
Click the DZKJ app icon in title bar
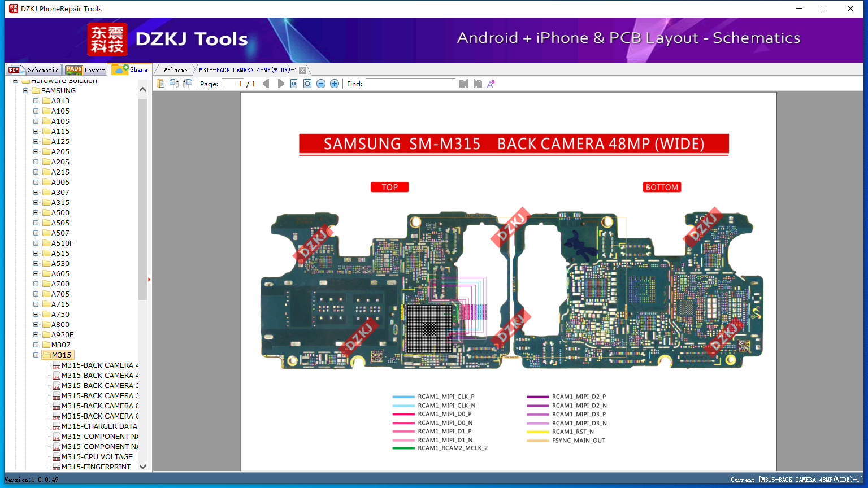[x=14, y=8]
